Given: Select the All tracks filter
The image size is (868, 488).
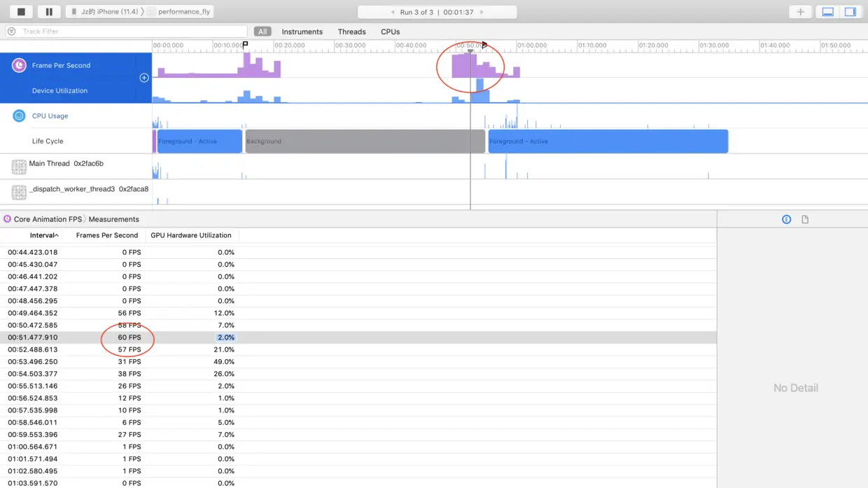Looking at the screenshot, I should tap(262, 32).
